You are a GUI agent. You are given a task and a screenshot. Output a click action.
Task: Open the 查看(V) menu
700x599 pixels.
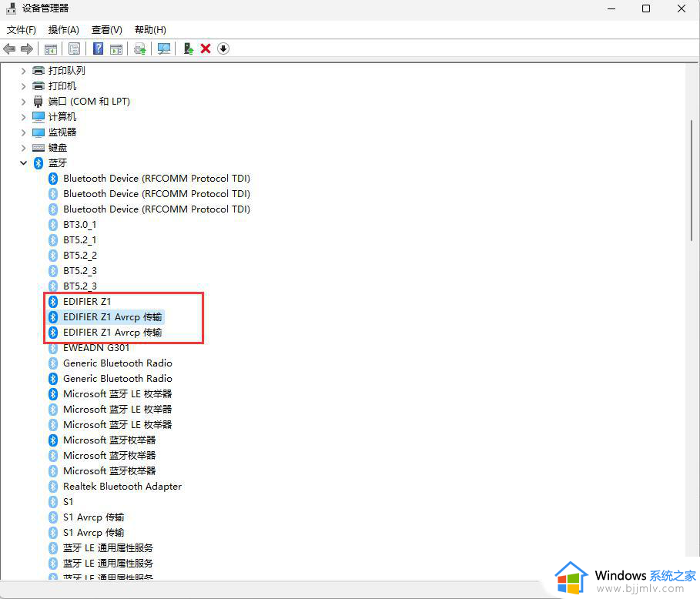pyautogui.click(x=107, y=30)
